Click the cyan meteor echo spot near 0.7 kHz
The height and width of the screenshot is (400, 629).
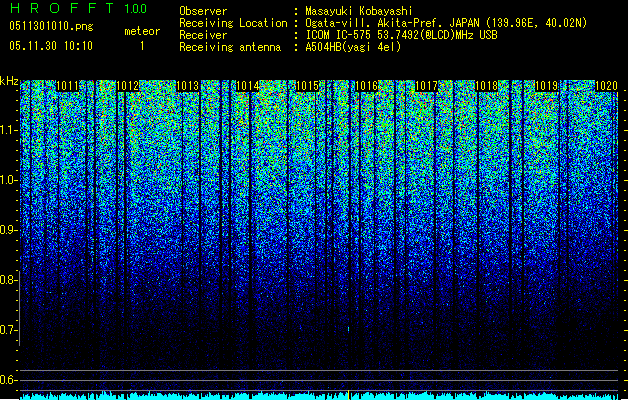pos(348,329)
